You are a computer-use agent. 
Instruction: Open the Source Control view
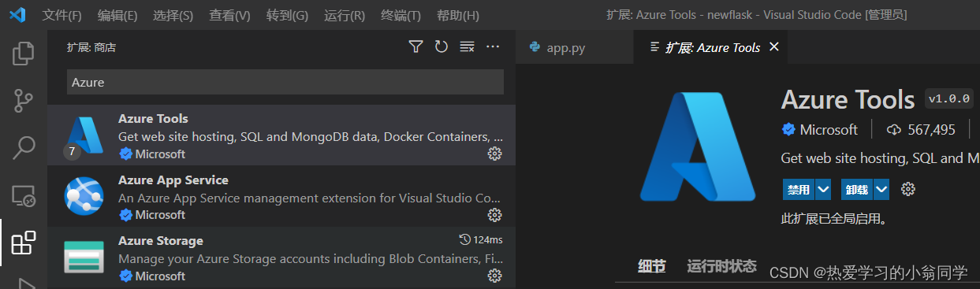tap(23, 100)
